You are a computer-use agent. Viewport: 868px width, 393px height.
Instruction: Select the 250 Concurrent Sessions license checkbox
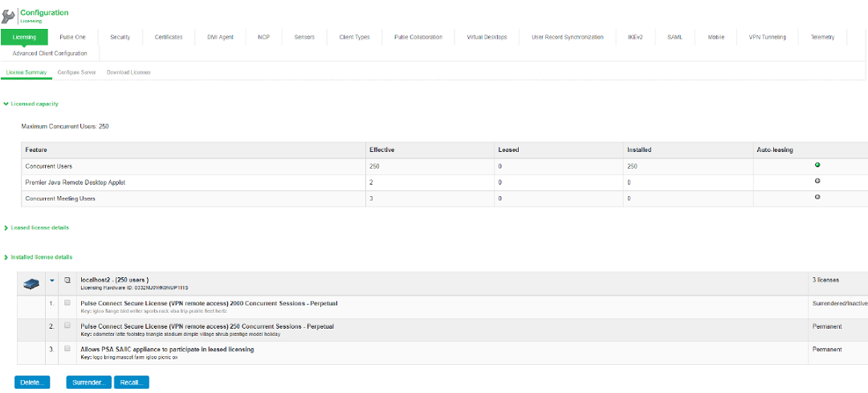click(x=67, y=326)
